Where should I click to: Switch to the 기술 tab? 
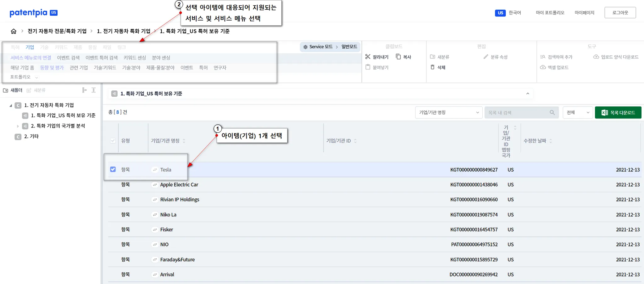tap(44, 47)
